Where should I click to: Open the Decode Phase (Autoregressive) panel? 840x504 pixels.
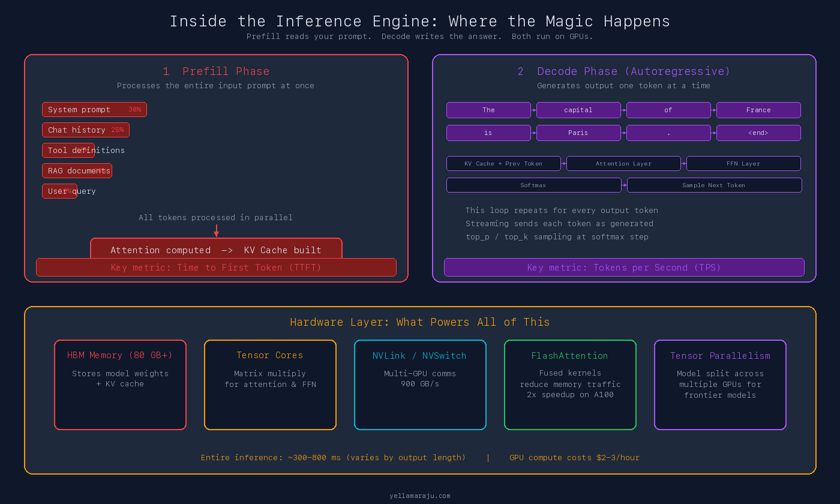(x=624, y=71)
